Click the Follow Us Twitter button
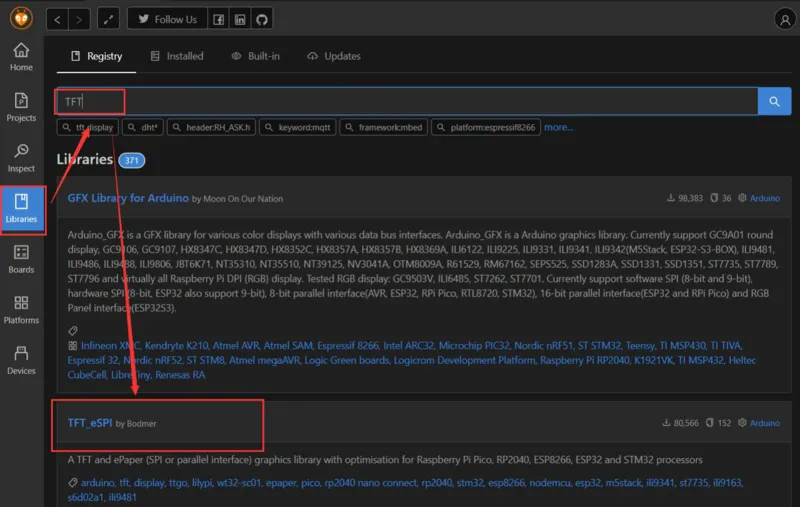Image resolution: width=800 pixels, height=507 pixels. coord(167,19)
